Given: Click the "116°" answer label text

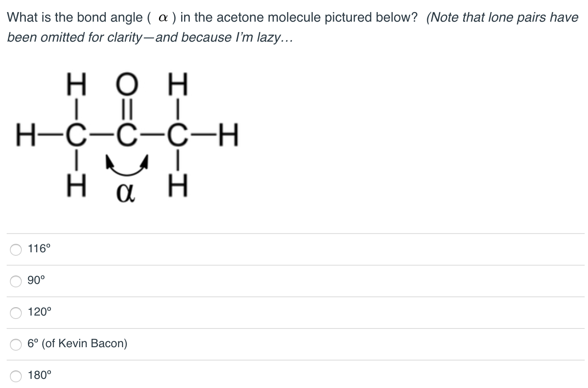Looking at the screenshot, I should click(39, 249).
